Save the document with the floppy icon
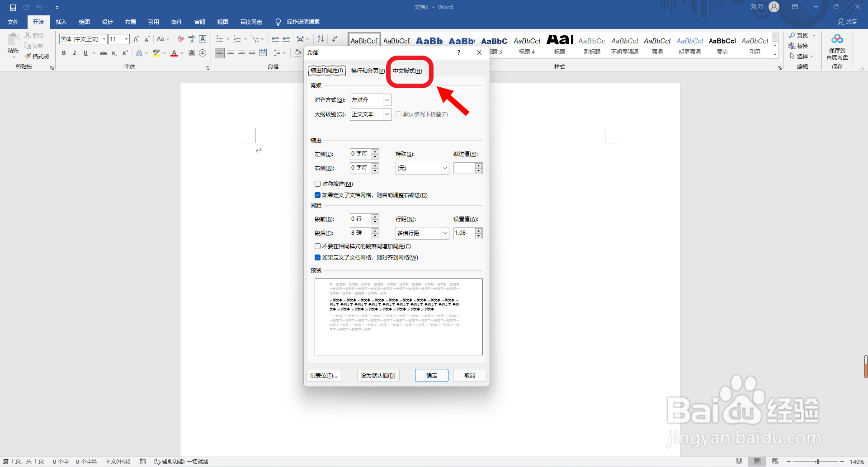The width and height of the screenshot is (868, 467). [13, 7]
